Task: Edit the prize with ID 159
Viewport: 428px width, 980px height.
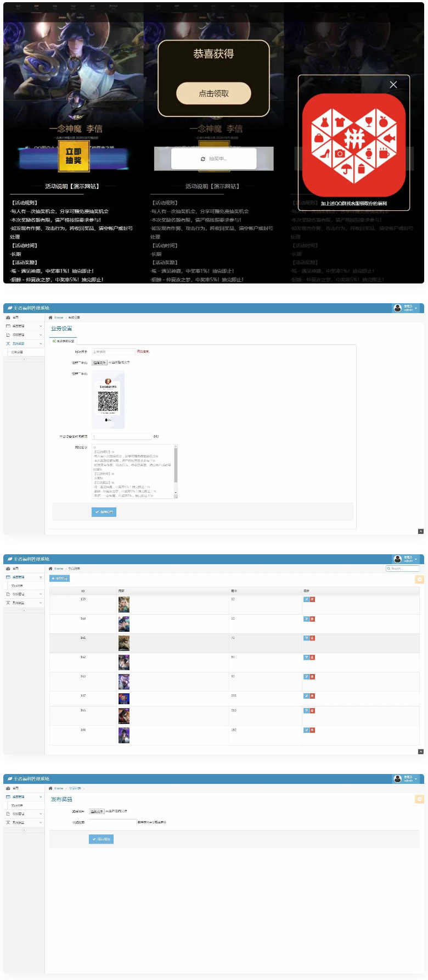Action: 306,599
